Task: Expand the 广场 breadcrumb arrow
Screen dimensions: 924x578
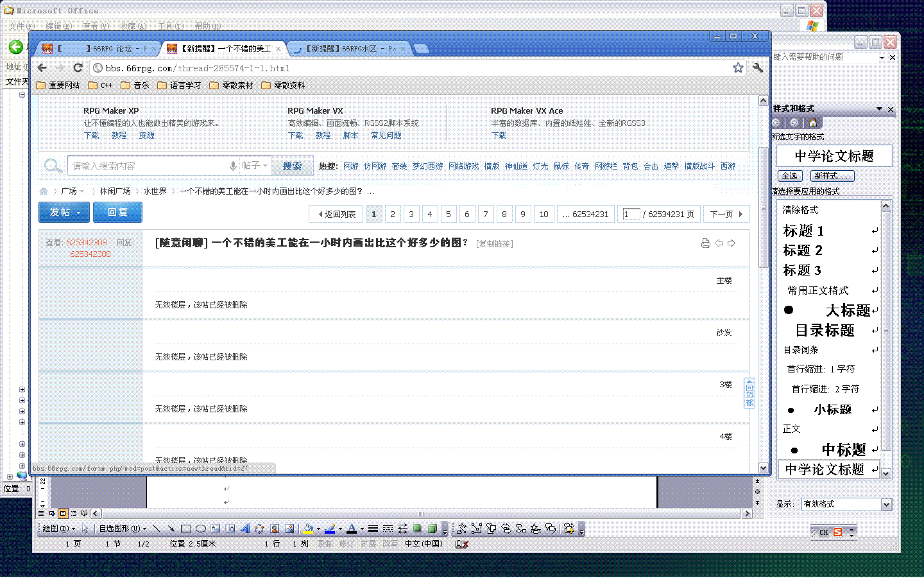Action: pos(81,191)
